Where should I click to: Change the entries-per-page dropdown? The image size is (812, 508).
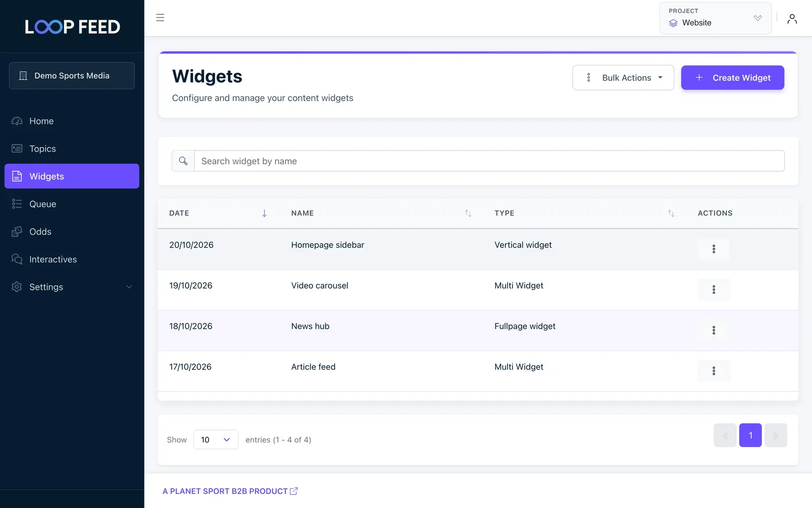point(216,439)
